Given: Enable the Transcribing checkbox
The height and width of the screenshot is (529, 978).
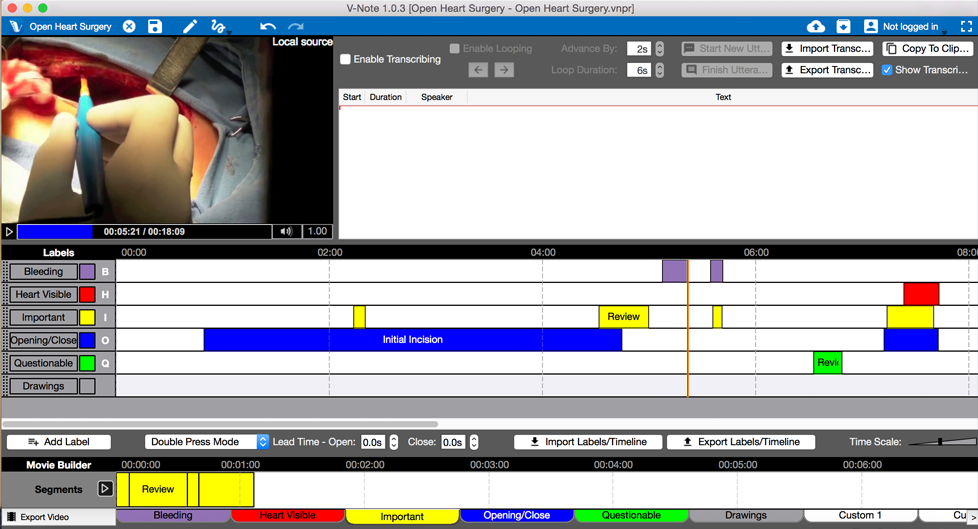Looking at the screenshot, I should (x=346, y=59).
